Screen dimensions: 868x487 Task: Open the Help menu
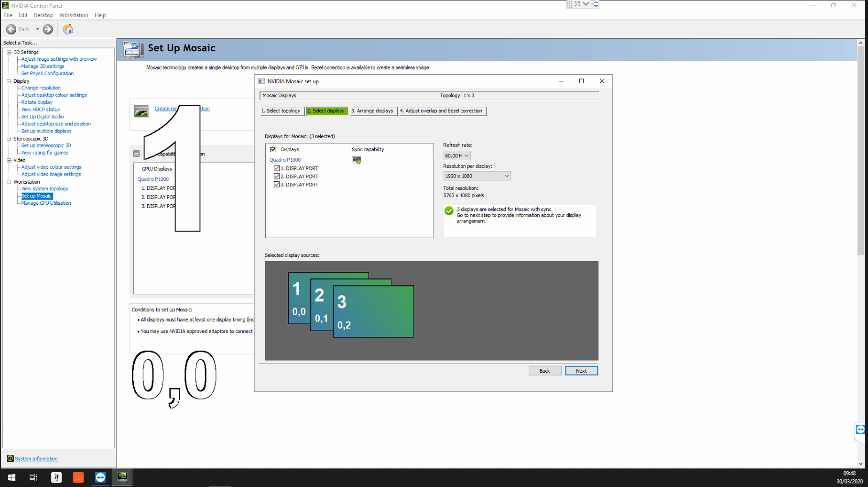click(x=100, y=15)
